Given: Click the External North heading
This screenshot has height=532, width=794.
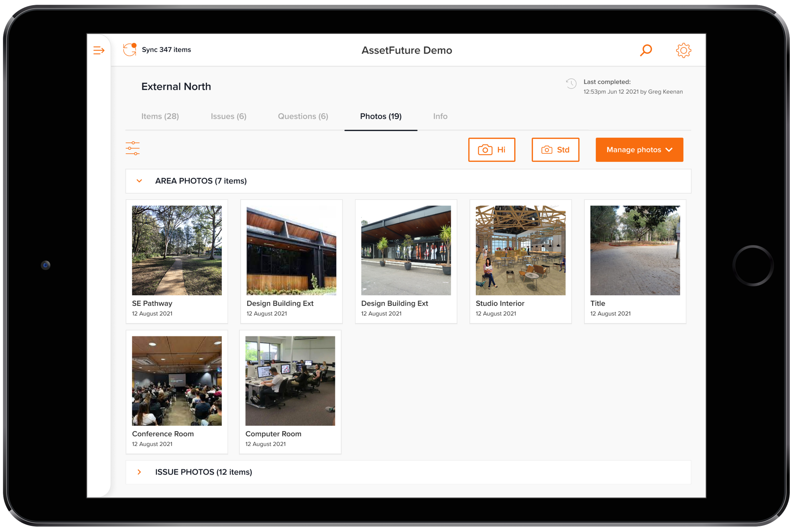Looking at the screenshot, I should pyautogui.click(x=176, y=87).
